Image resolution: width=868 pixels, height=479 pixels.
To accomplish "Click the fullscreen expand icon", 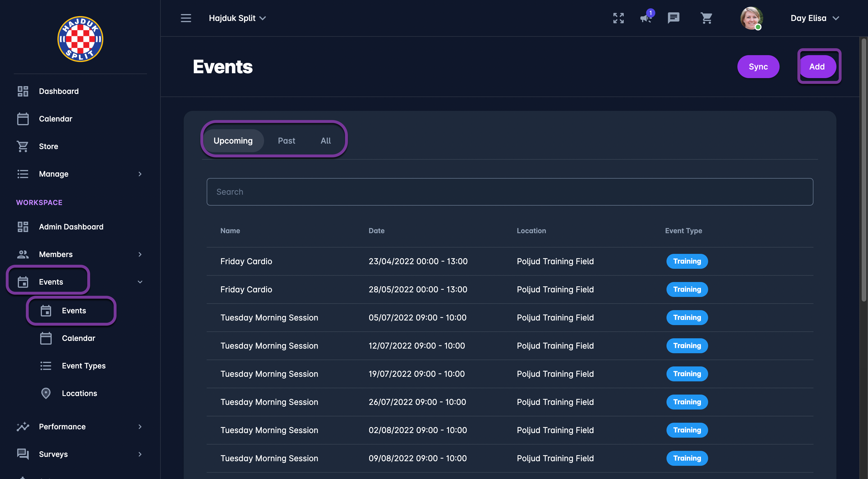I will (618, 18).
